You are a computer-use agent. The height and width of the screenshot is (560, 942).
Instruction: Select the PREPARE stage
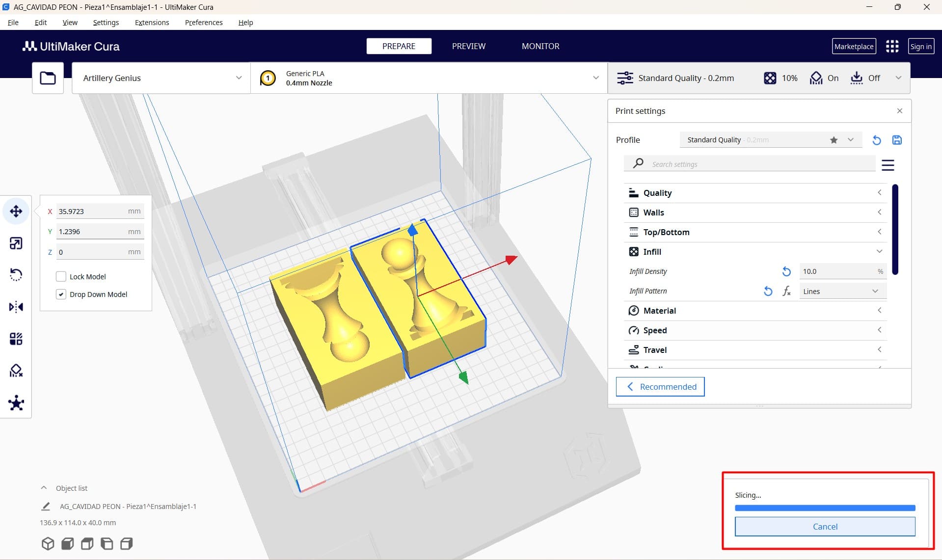click(x=399, y=46)
